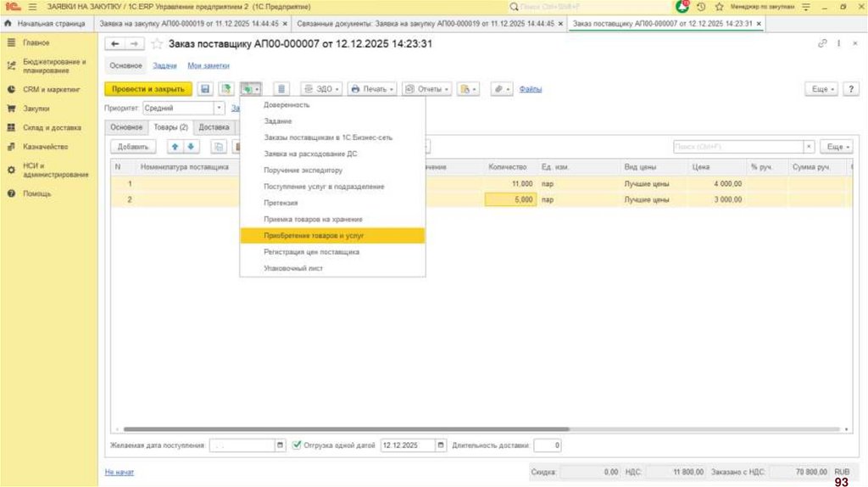Open the Не начат status link
The height and width of the screenshot is (487, 868).
click(119, 472)
